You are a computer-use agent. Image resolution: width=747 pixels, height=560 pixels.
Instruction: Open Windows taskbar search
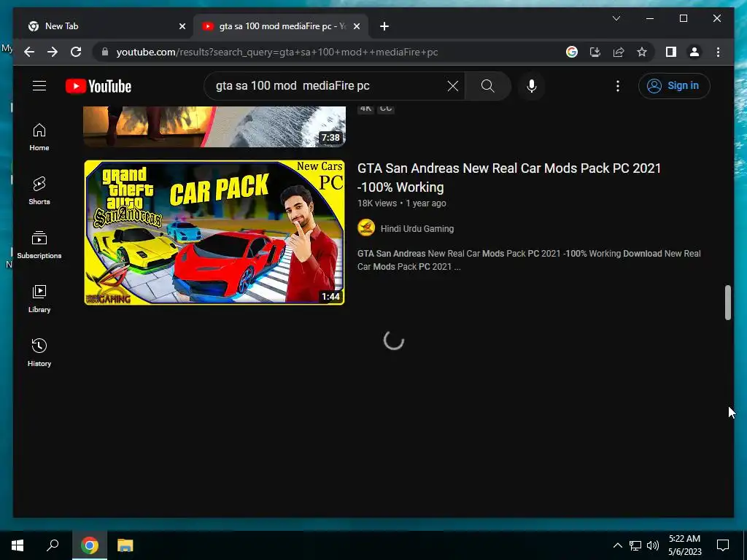pyautogui.click(x=53, y=545)
